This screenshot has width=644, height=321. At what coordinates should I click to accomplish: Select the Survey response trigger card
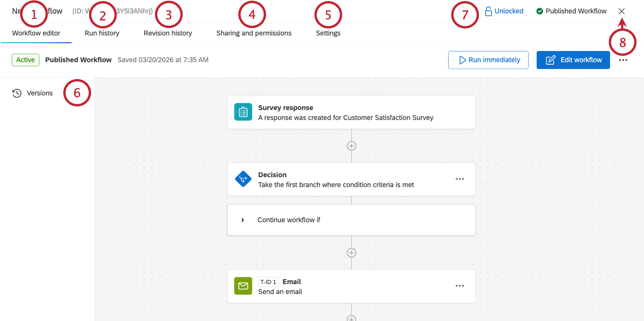tap(351, 112)
